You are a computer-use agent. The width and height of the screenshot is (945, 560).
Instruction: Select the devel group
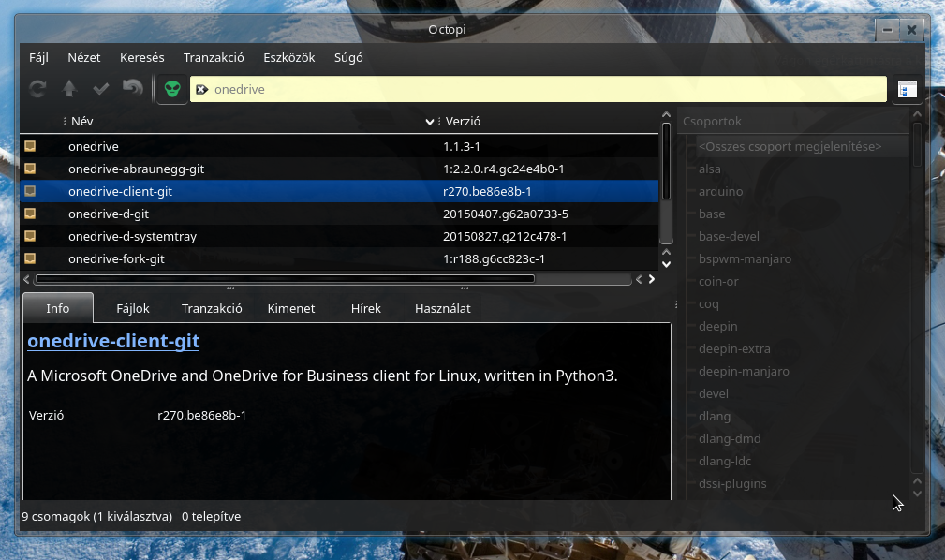click(x=714, y=393)
